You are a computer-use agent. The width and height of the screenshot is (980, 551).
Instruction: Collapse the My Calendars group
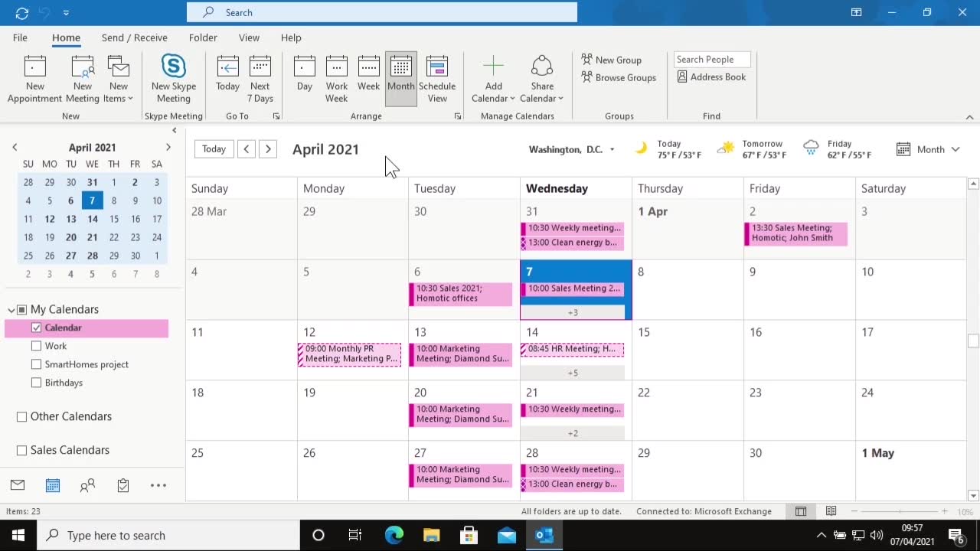11,310
